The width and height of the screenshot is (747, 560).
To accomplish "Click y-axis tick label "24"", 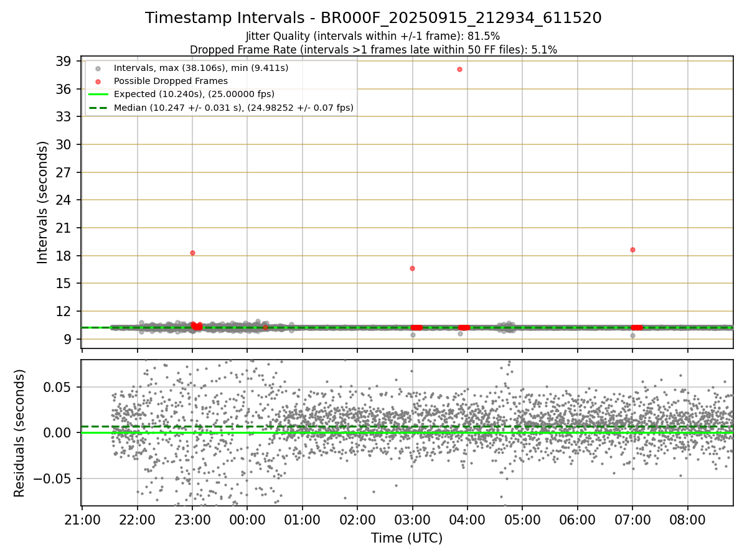I will (63, 200).
